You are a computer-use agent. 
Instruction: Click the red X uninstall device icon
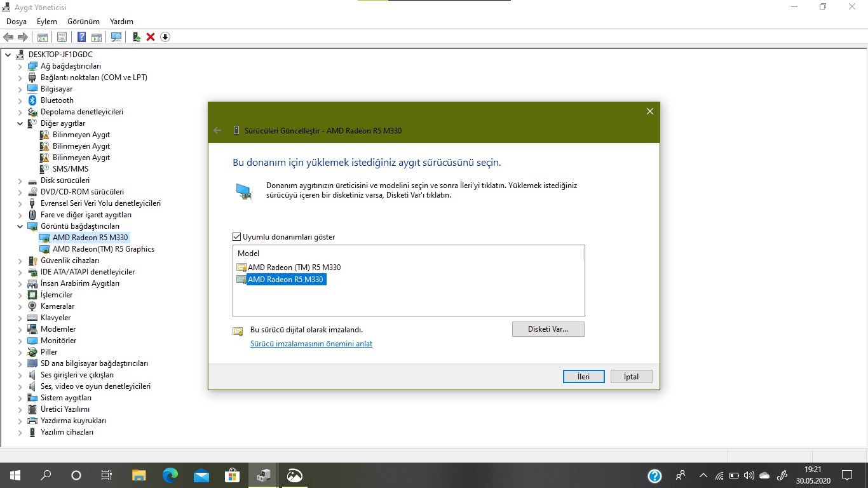tap(151, 37)
